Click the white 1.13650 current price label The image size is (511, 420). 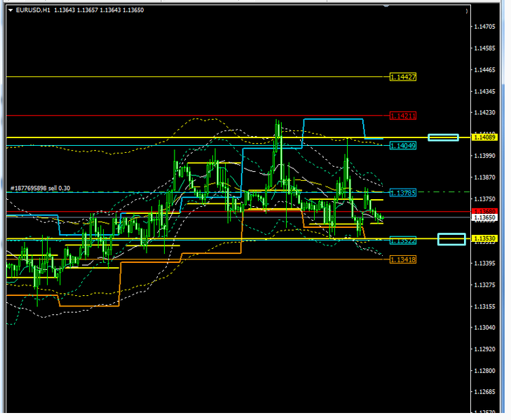click(484, 217)
